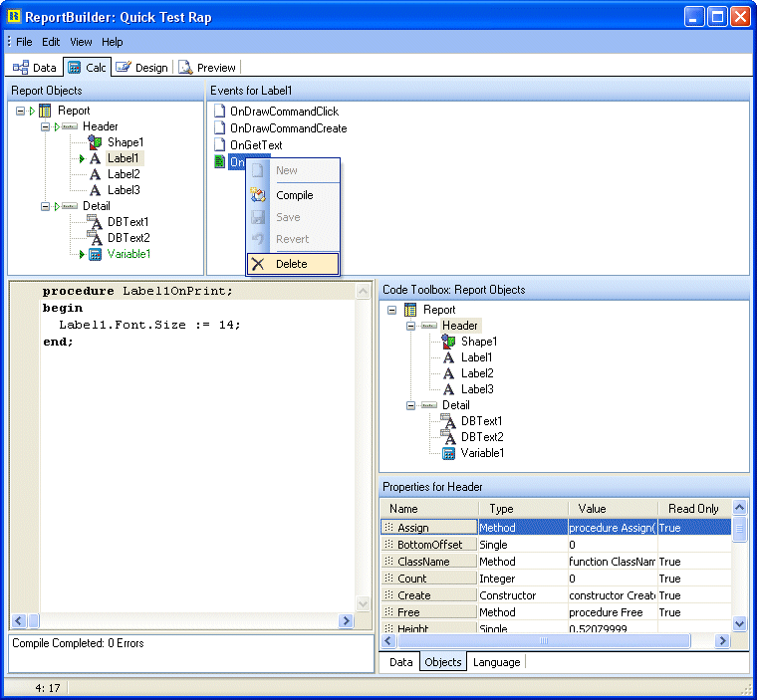Place cursor on the Label1.Font.Size code line

click(x=149, y=325)
